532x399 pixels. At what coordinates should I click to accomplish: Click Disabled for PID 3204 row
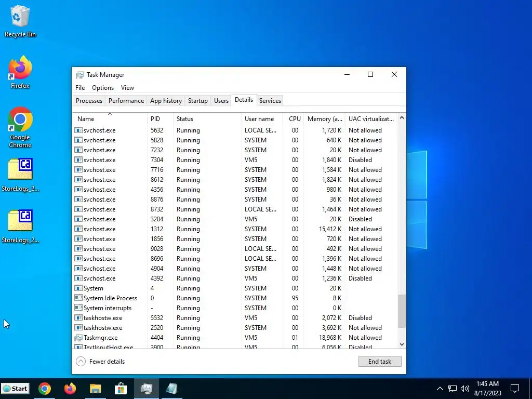[360, 219]
